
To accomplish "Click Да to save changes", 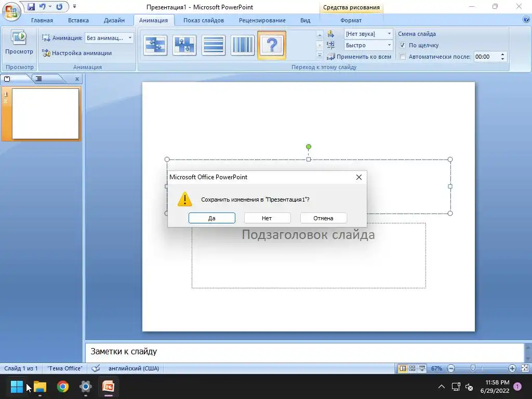I will point(212,218).
